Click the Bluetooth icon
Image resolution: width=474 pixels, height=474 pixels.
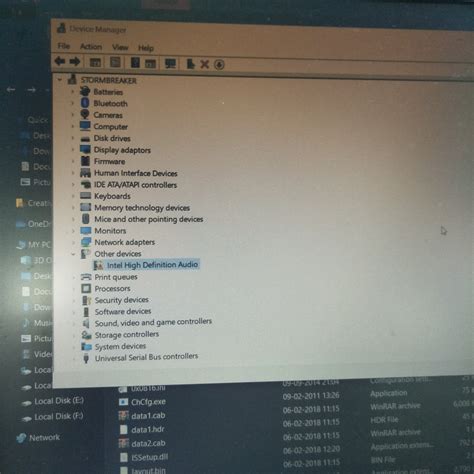pos(85,103)
